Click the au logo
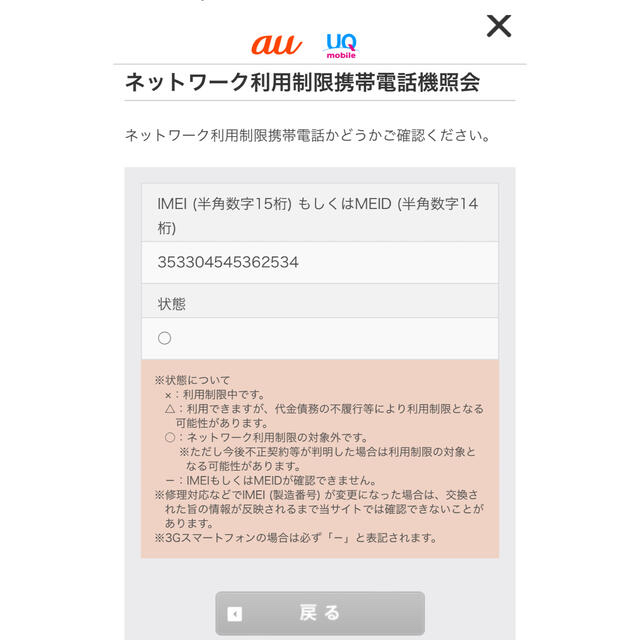The image size is (640, 640). (x=277, y=44)
